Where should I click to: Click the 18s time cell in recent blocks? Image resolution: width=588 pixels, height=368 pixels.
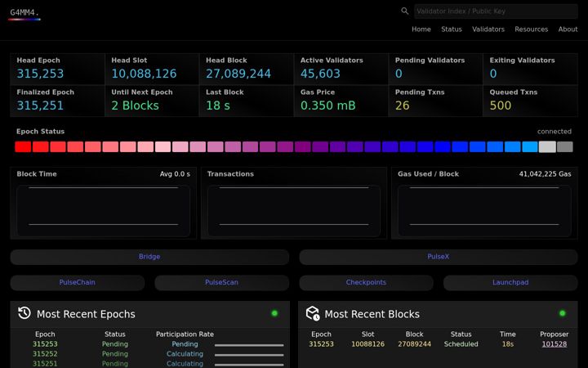508,344
